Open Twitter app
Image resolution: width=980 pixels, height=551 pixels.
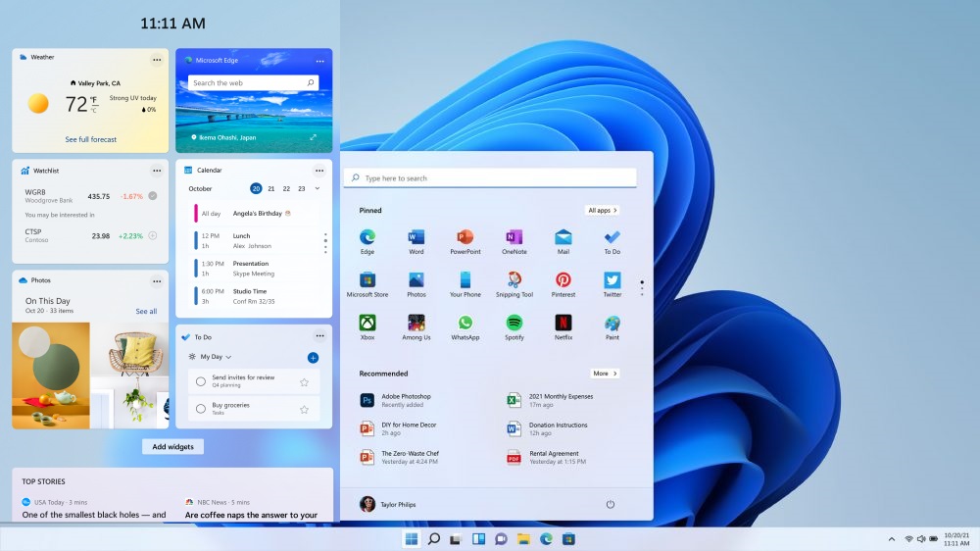coord(612,284)
